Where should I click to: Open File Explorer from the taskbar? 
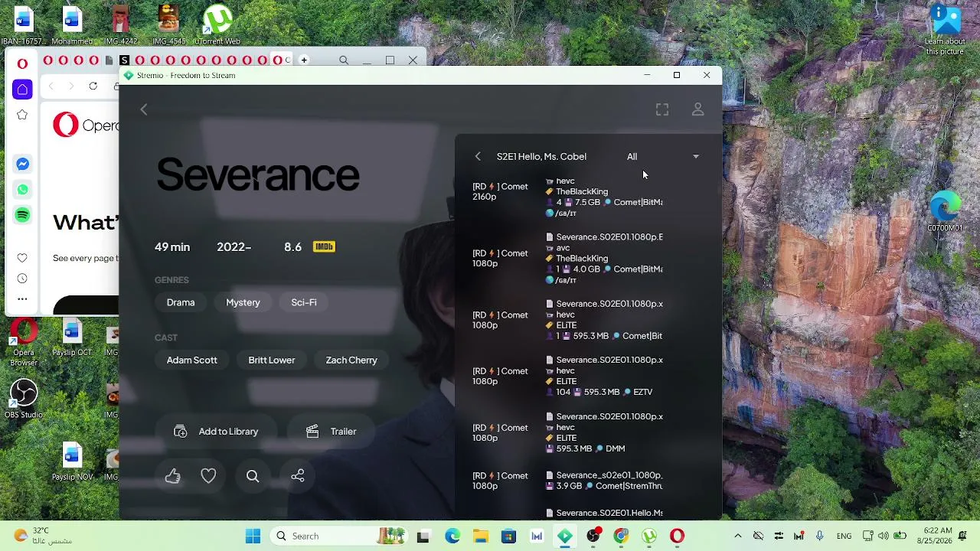point(480,536)
